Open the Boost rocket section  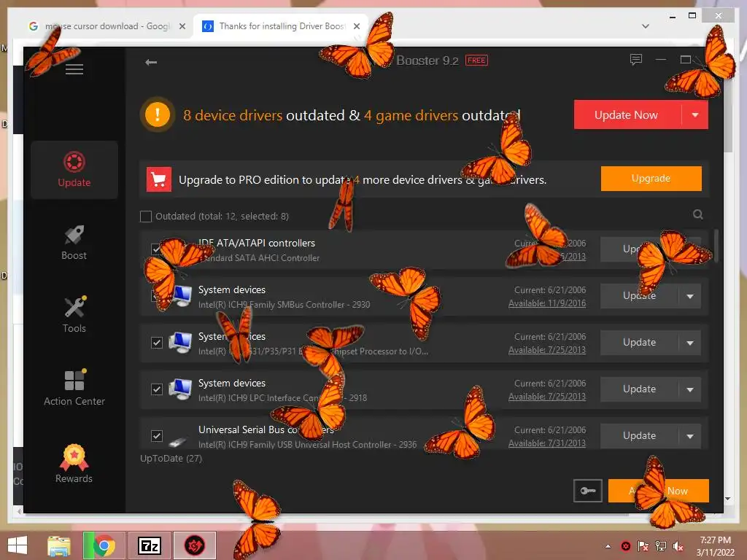point(74,242)
